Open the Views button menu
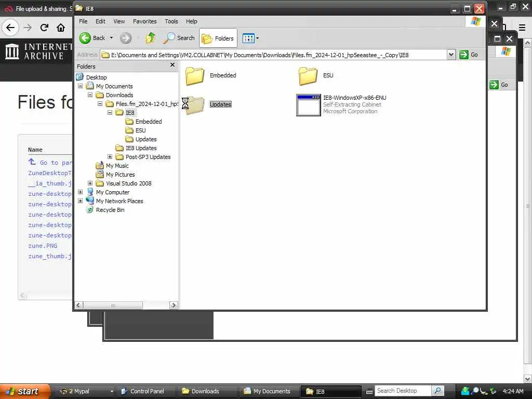Screen dimensions: 532x399 click(250, 38)
